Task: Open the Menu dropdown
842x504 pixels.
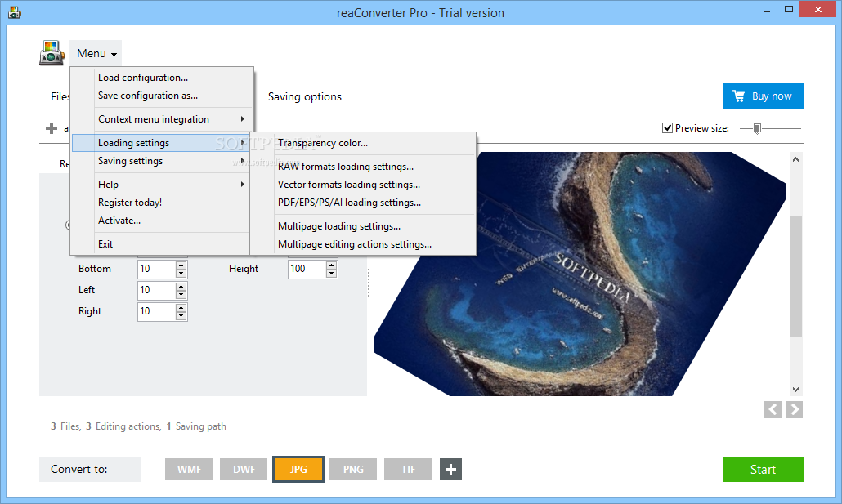Action: click(96, 53)
